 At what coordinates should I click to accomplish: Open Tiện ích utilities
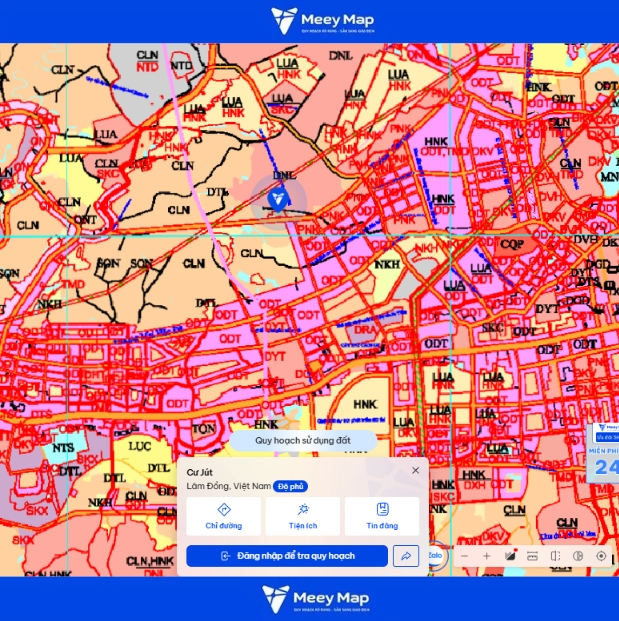pos(303,516)
